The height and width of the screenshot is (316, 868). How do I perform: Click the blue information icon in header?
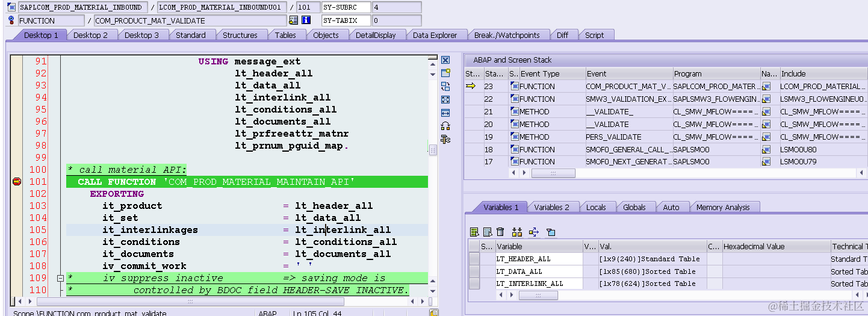coord(306,20)
